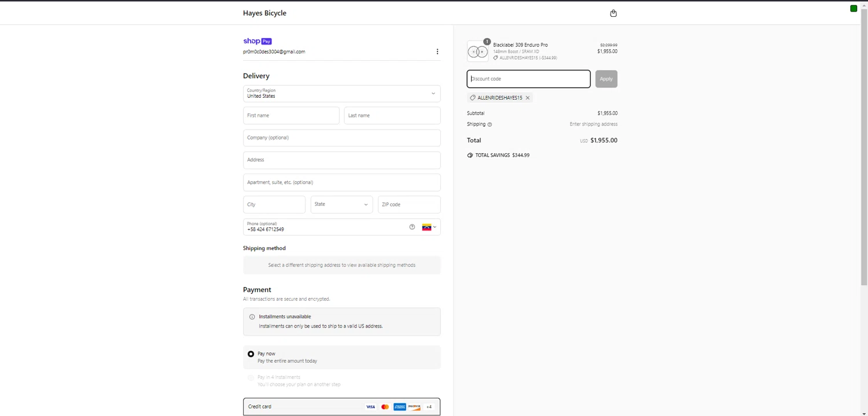Click the Blacklabel 309 Enduro Pro title
The image size is (868, 416).
tap(520, 45)
